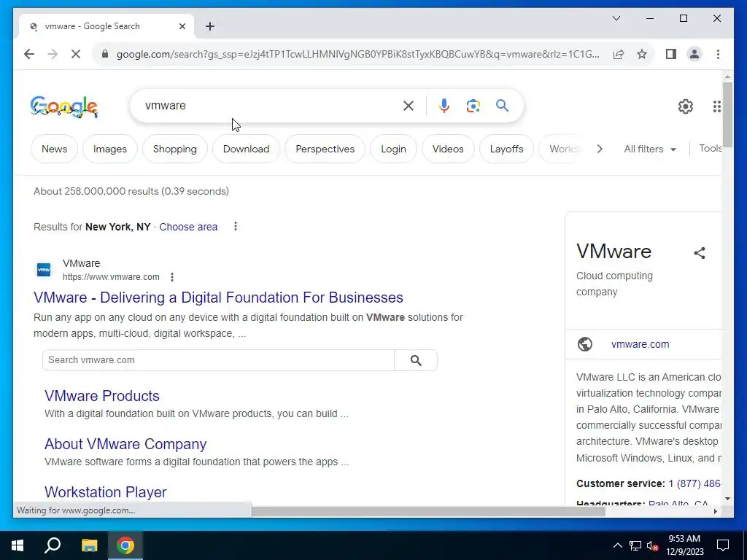Screen dimensions: 747x560
Task: Click the vertical scrollbar thumb
Action: pos(727,114)
